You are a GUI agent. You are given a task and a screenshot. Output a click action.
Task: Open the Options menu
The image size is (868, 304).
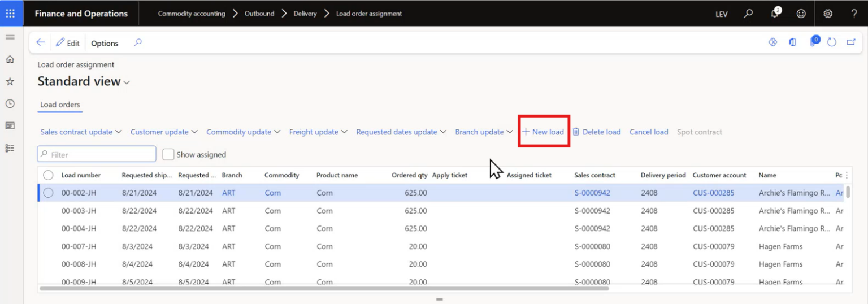click(105, 43)
